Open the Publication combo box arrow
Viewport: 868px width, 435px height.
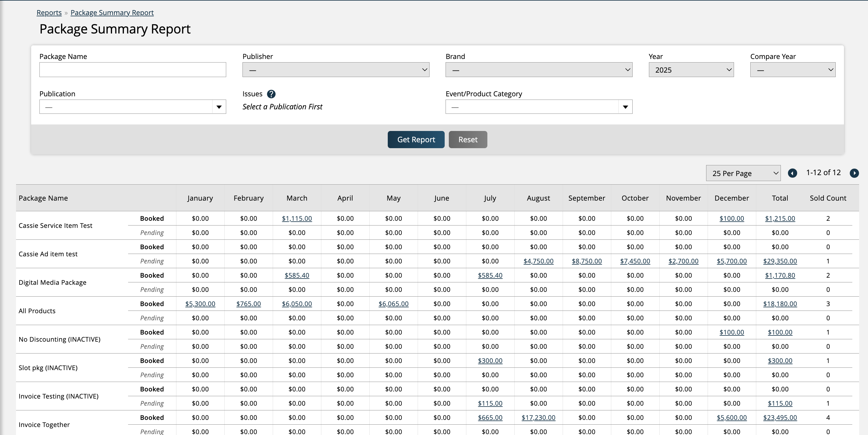coord(219,107)
